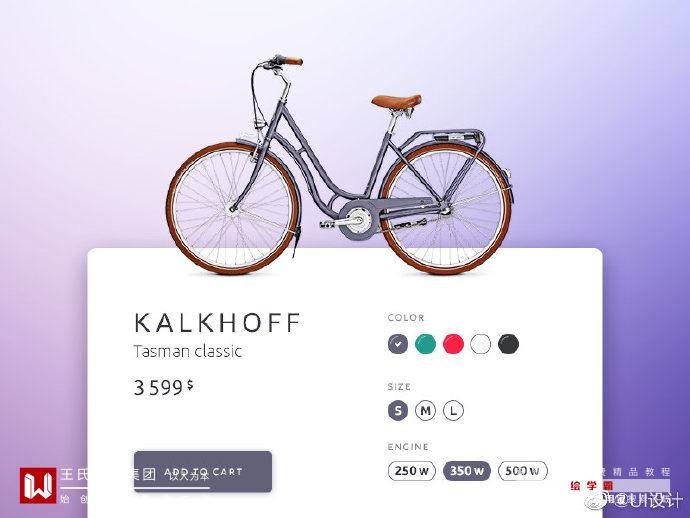The image size is (690, 518).
Task: Select the 250 W engine option
Action: pyautogui.click(x=412, y=471)
